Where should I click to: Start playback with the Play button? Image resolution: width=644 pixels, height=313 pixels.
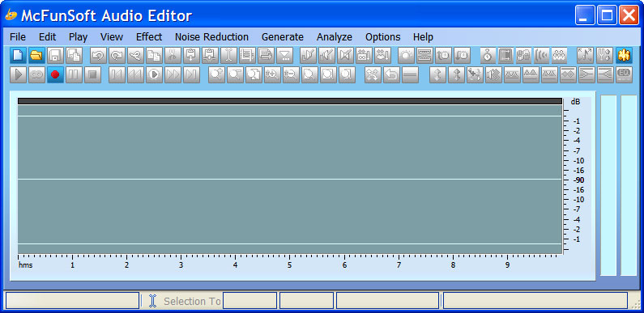[x=18, y=74]
